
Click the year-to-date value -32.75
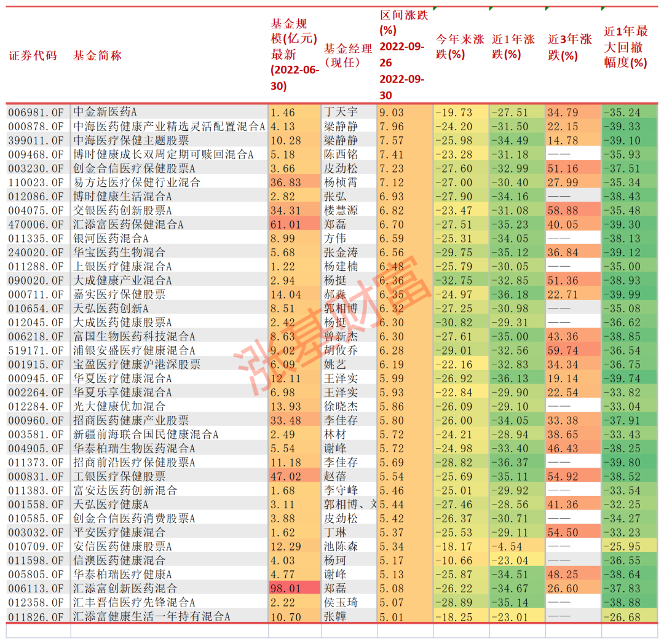454,280
